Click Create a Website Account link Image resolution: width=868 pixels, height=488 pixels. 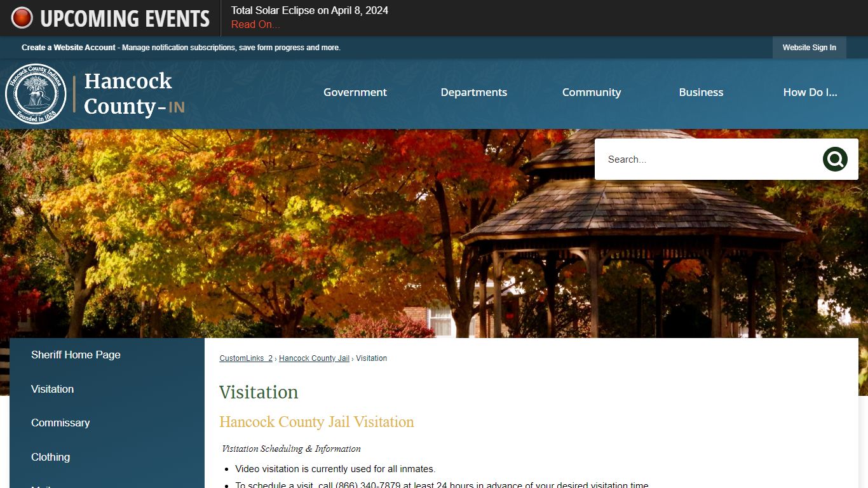click(69, 48)
